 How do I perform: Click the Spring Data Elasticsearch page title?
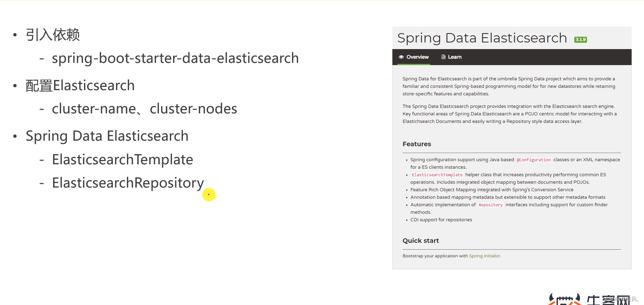point(482,38)
